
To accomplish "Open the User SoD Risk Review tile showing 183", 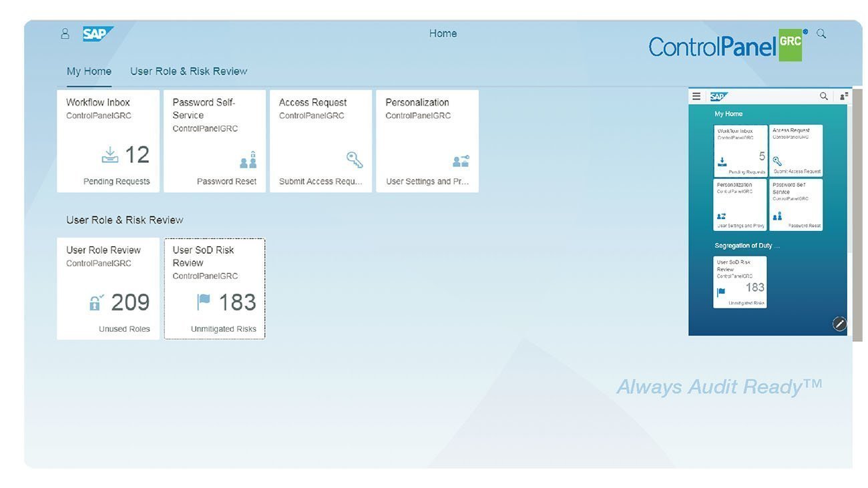I will coord(215,289).
